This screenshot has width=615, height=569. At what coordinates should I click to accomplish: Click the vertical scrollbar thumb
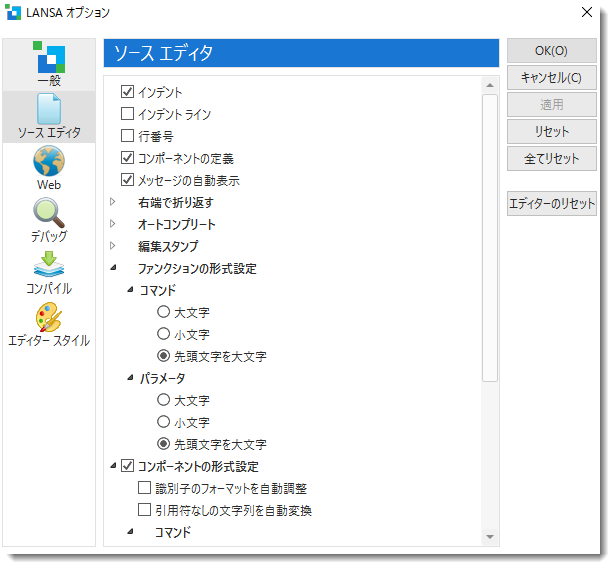tap(490, 238)
